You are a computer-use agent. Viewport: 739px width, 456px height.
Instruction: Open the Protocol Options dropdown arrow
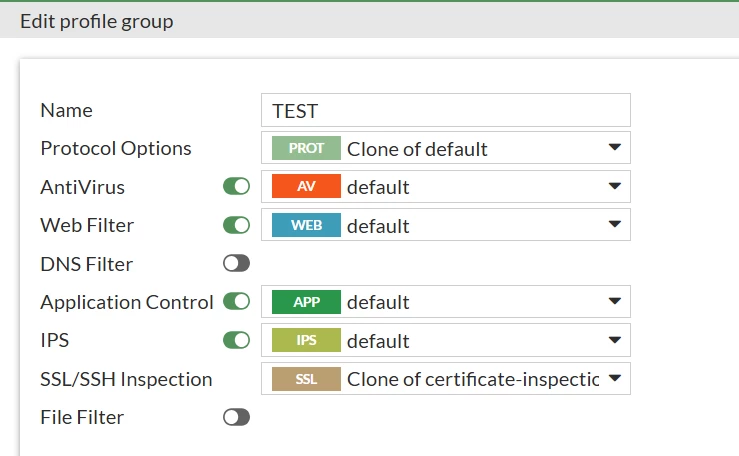[615, 147]
